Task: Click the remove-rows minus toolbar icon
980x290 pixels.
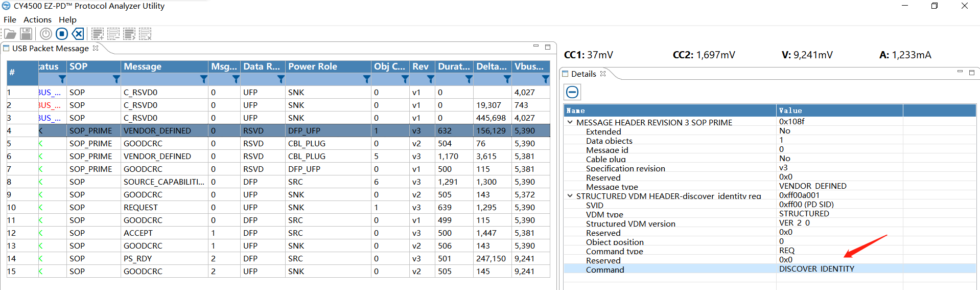Action: [113, 34]
